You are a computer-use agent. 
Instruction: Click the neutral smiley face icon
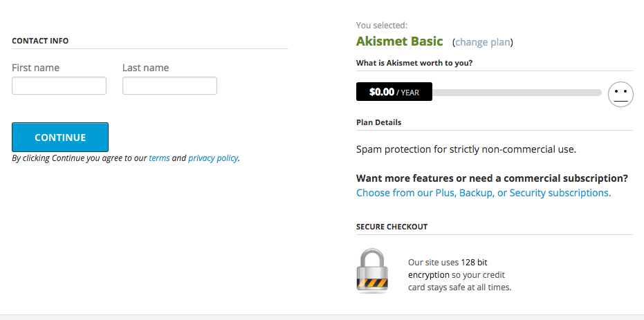(x=620, y=94)
